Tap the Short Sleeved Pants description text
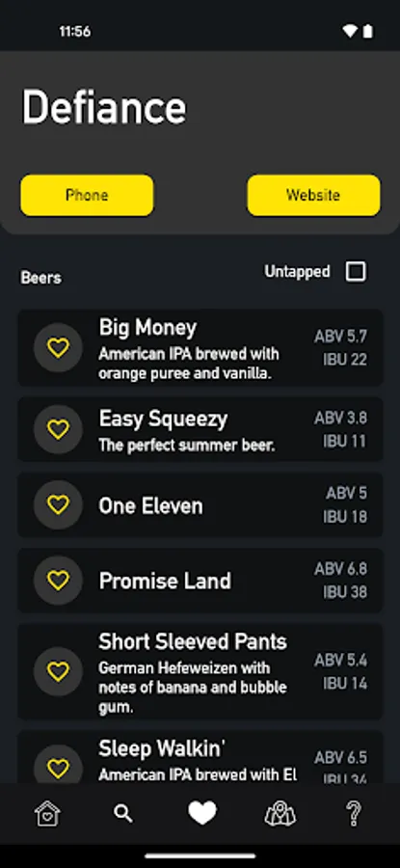400x868 pixels. pos(193,688)
